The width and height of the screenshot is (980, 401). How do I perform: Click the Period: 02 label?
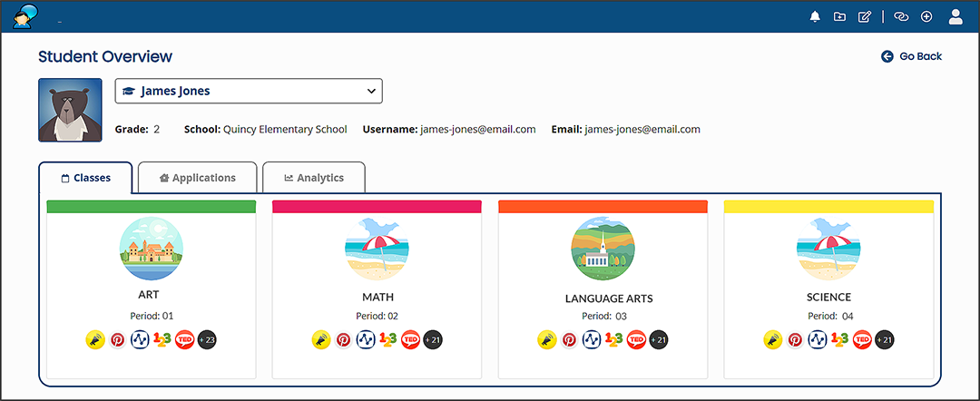[x=377, y=316]
